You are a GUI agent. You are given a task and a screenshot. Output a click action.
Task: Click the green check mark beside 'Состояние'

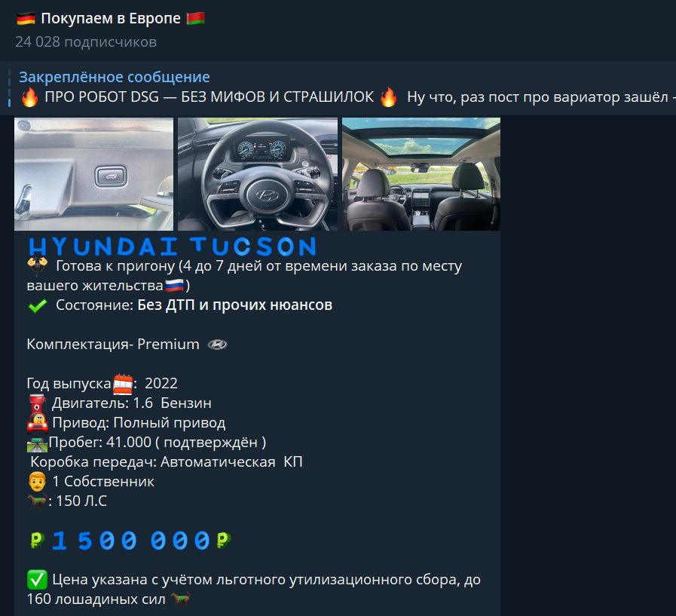37,305
